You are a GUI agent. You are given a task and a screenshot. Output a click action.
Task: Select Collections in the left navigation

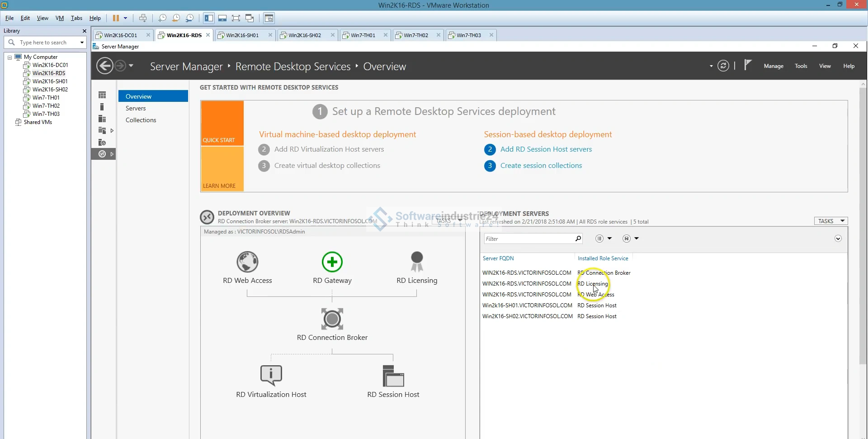tap(141, 120)
